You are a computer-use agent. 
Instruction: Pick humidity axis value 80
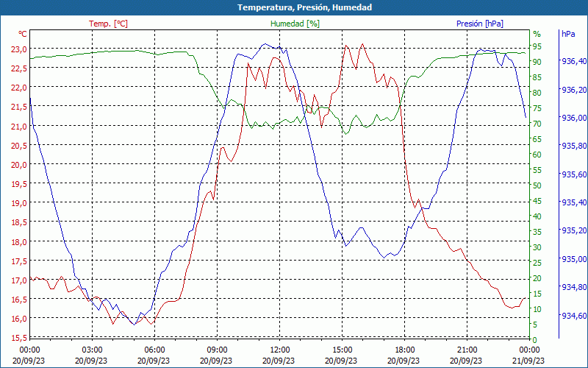point(537,93)
